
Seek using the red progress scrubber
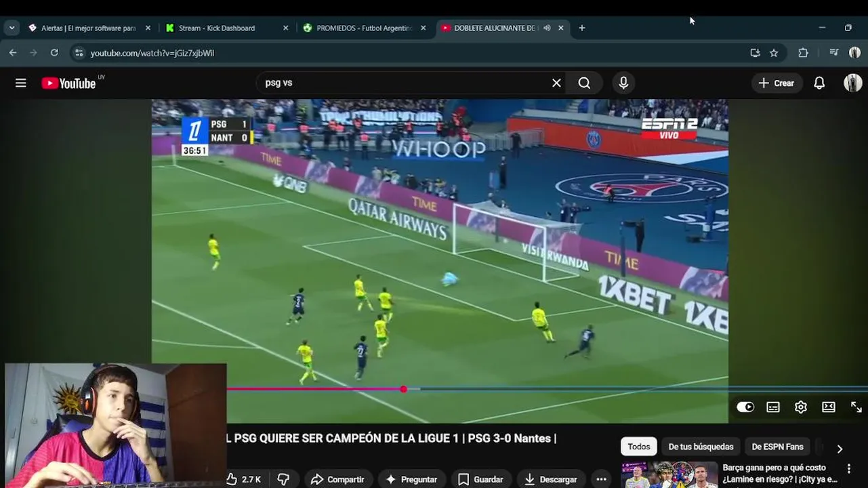coord(404,389)
